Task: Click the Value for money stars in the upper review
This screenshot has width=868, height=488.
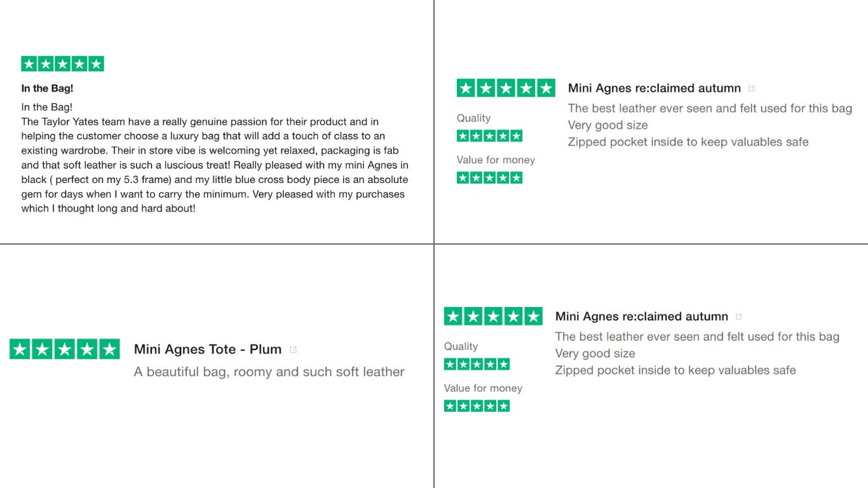Action: [x=489, y=178]
